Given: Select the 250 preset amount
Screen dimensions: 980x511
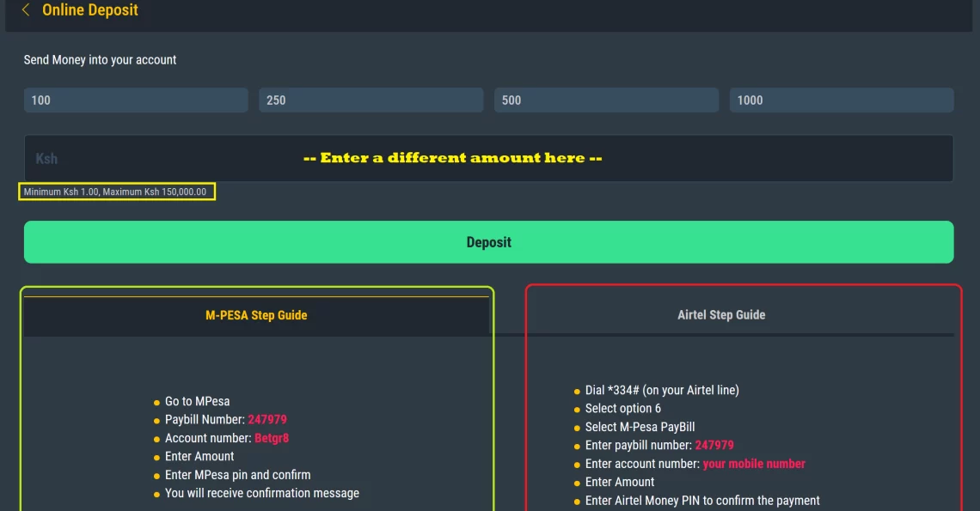Looking at the screenshot, I should (371, 100).
